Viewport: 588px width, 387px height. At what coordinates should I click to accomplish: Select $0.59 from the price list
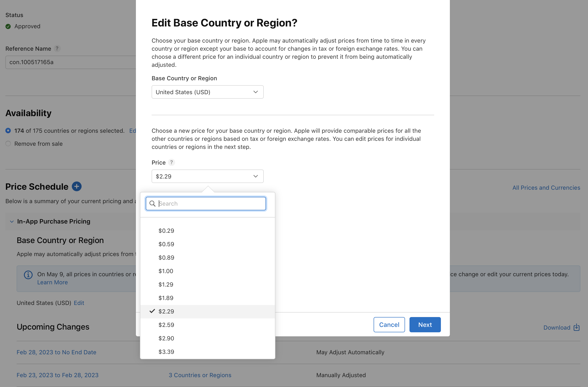(166, 244)
